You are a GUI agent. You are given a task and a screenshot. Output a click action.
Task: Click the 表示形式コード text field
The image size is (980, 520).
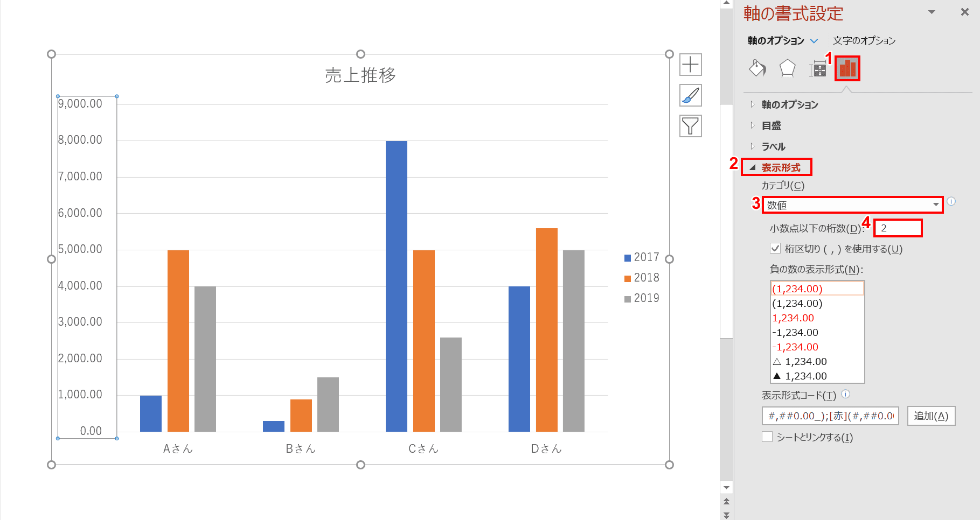[830, 416]
